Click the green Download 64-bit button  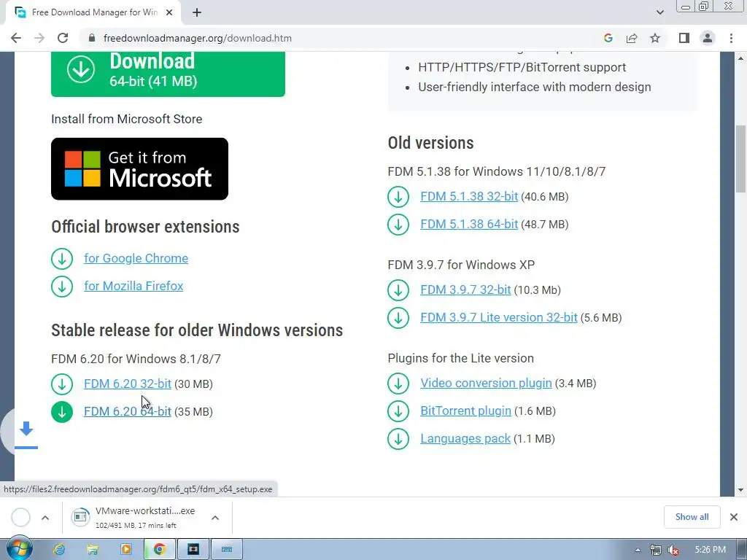tap(168, 74)
